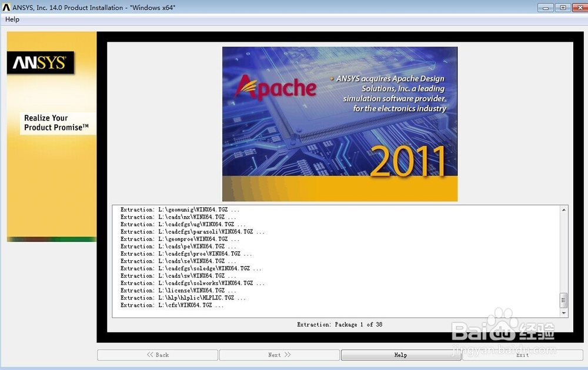
Task: Click the scroll down arrow of extraction log
Action: 564,312
